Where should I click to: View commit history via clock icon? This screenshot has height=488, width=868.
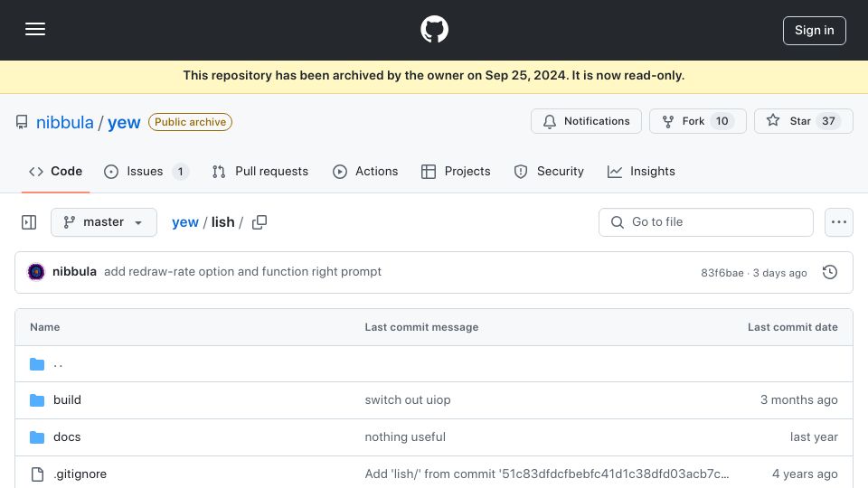click(x=829, y=272)
